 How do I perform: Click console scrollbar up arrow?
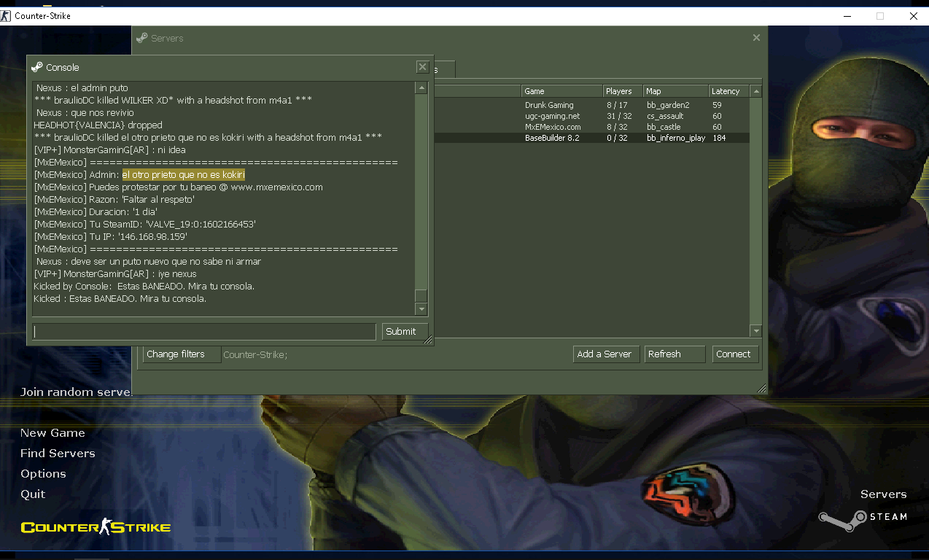point(421,87)
